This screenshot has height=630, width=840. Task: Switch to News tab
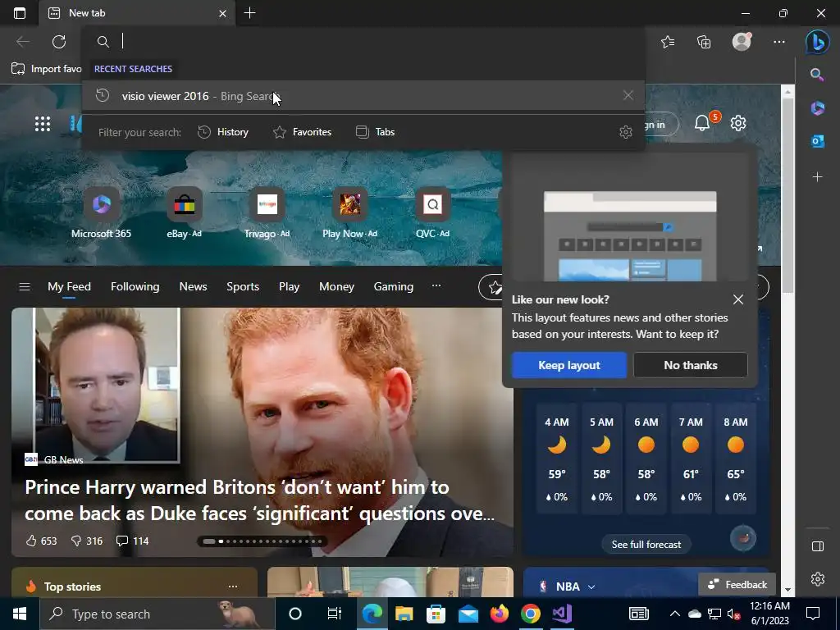tap(193, 286)
